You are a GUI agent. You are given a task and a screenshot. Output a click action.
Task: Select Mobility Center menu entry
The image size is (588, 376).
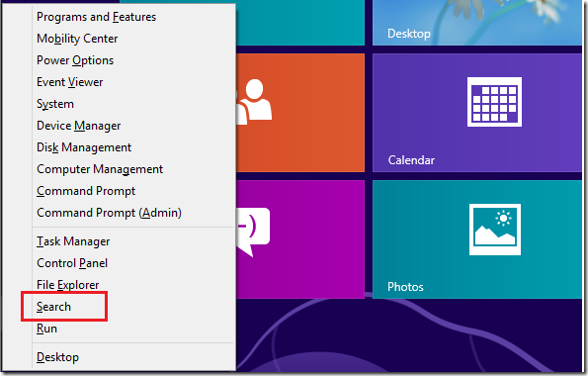(x=77, y=39)
